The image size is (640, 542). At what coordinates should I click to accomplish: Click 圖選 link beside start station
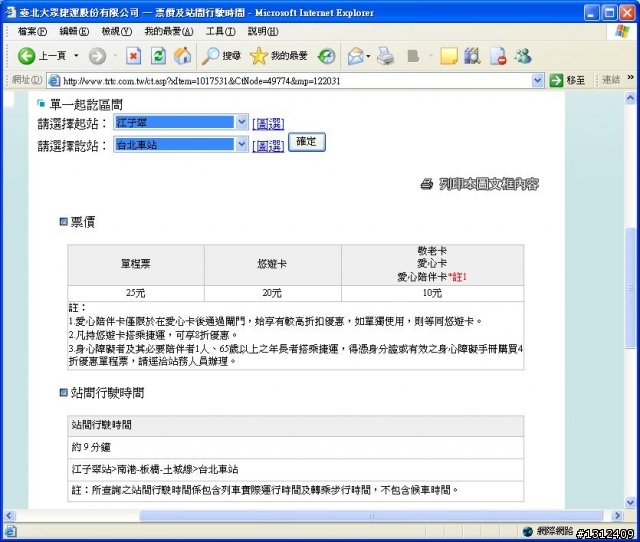(x=268, y=123)
